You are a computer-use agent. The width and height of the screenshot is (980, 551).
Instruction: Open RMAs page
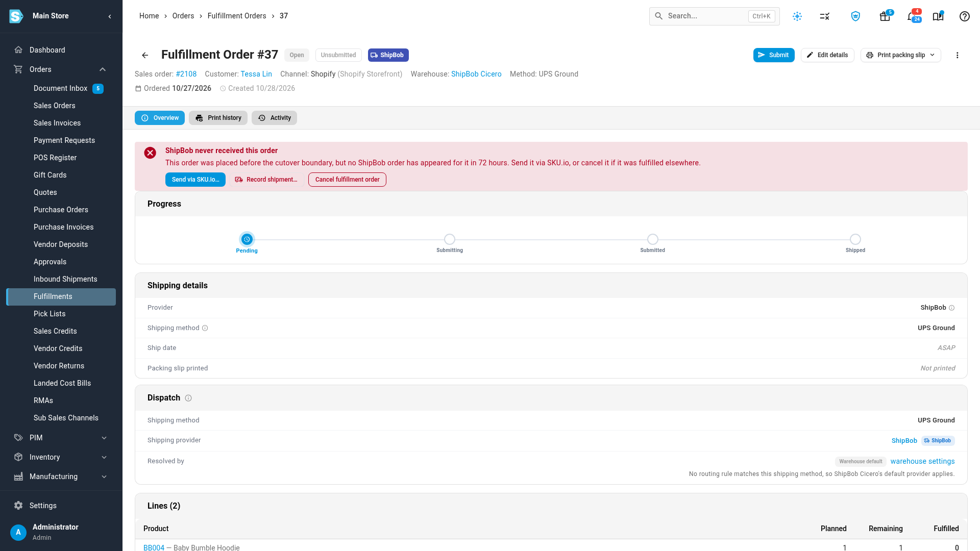61,400
